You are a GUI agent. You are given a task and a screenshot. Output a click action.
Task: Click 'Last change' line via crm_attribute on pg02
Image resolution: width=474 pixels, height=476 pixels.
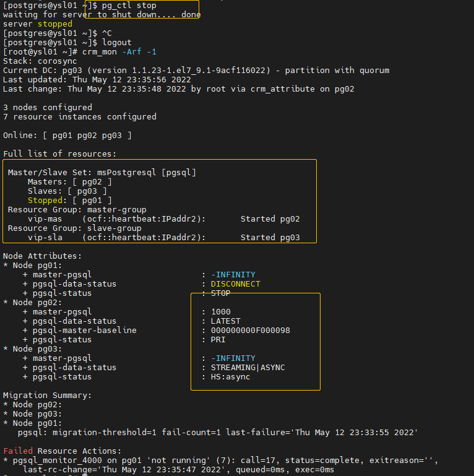click(x=178, y=89)
